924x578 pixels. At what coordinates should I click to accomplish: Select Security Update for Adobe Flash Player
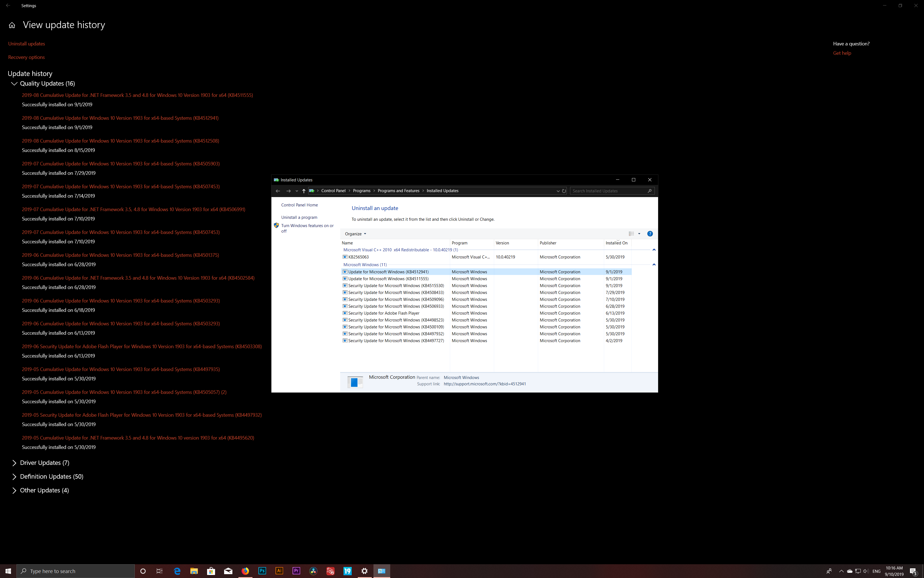click(x=486, y=313)
